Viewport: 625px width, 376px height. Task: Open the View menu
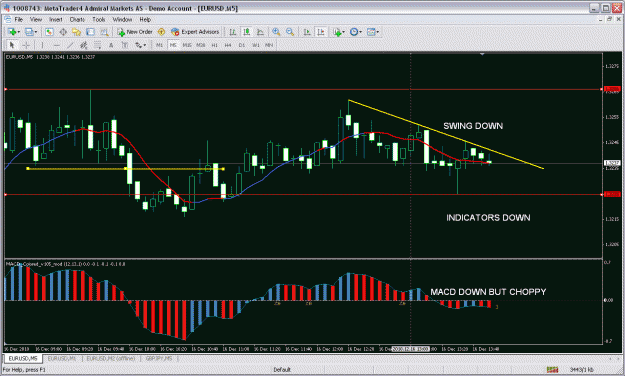36,19
